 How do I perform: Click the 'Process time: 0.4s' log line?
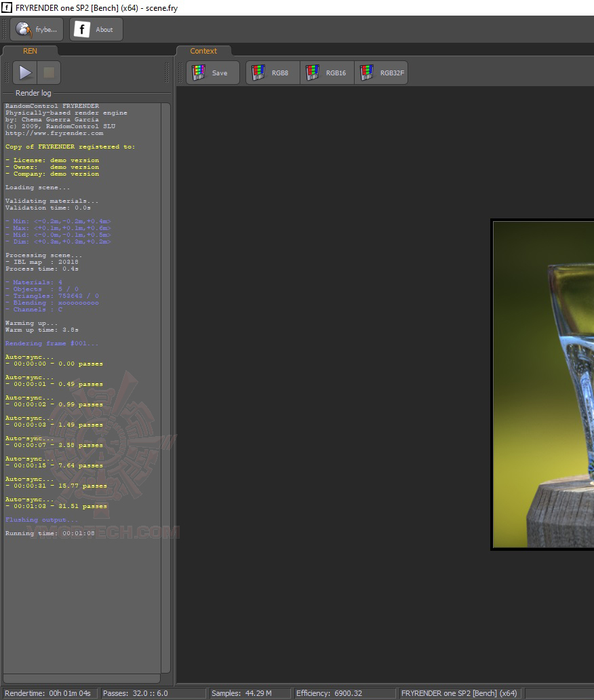click(42, 269)
